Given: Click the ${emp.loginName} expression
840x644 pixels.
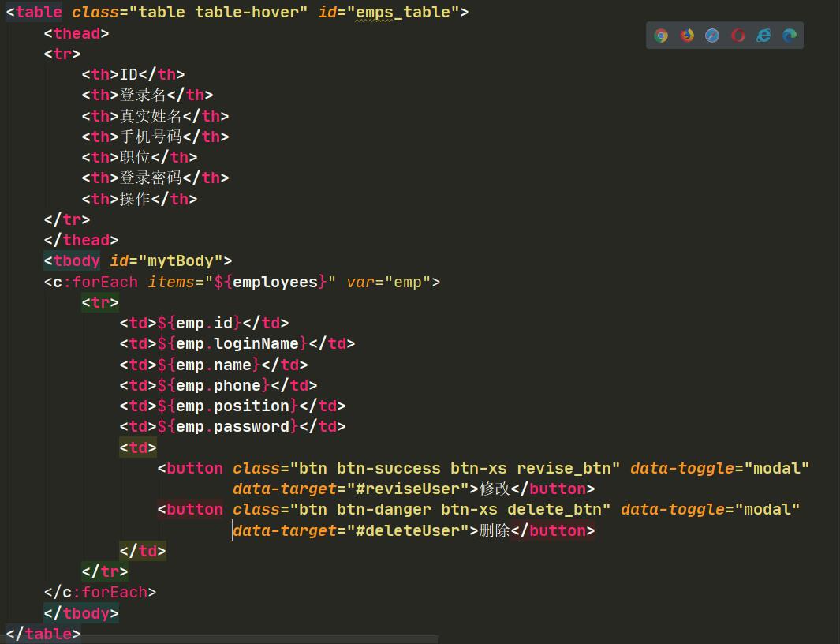Looking at the screenshot, I should [x=233, y=344].
